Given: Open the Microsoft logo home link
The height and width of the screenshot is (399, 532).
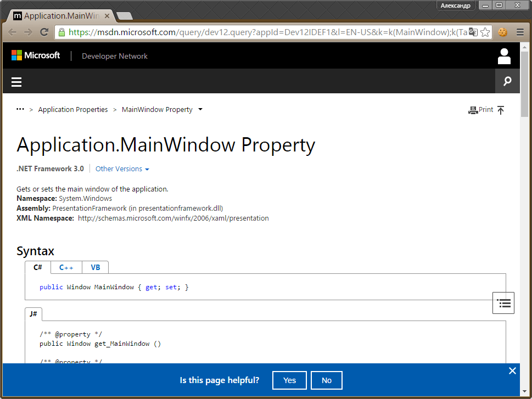Looking at the screenshot, I should [36, 55].
